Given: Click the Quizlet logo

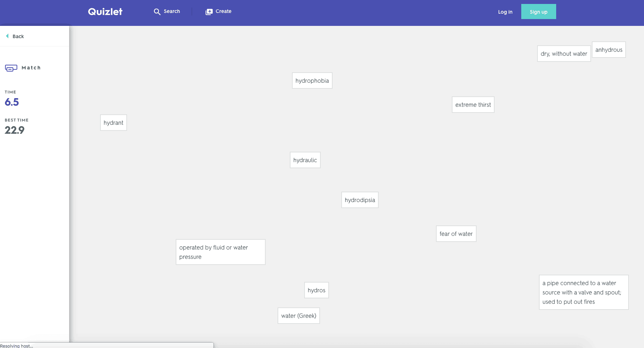Looking at the screenshot, I should tap(105, 12).
